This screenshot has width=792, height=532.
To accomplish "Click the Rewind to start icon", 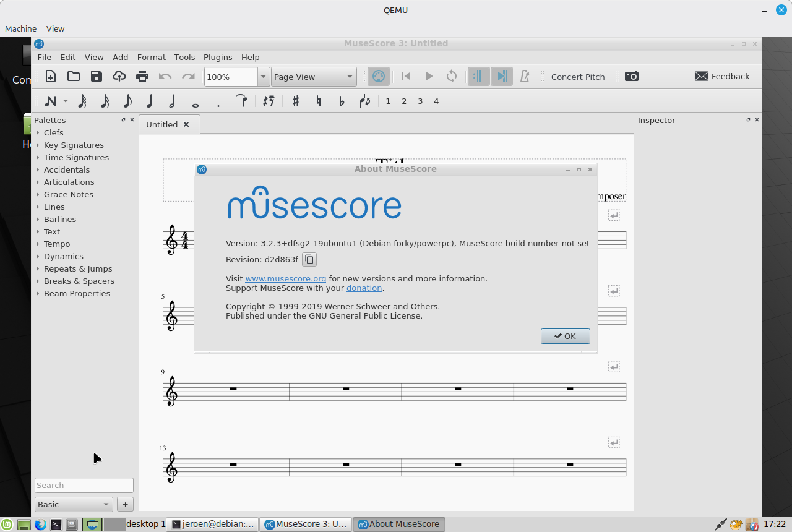I will [x=406, y=77].
